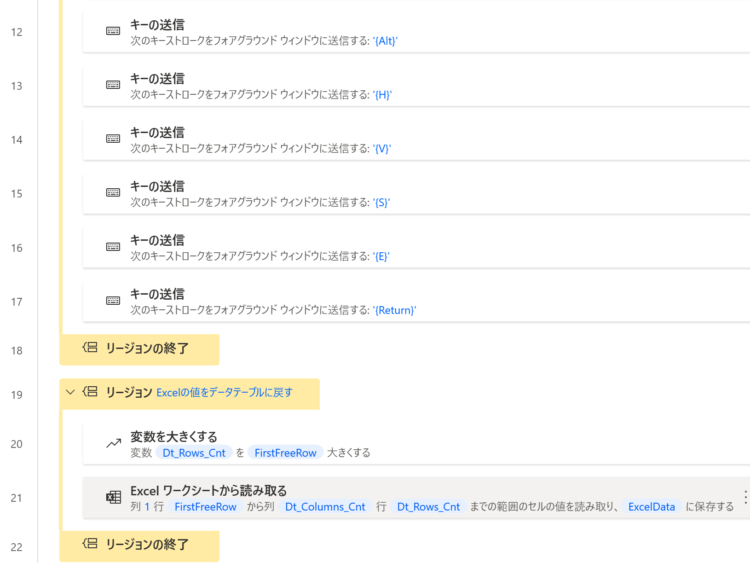The height and width of the screenshot is (563, 750).
Task: Select line number 21
Action: [x=17, y=498]
